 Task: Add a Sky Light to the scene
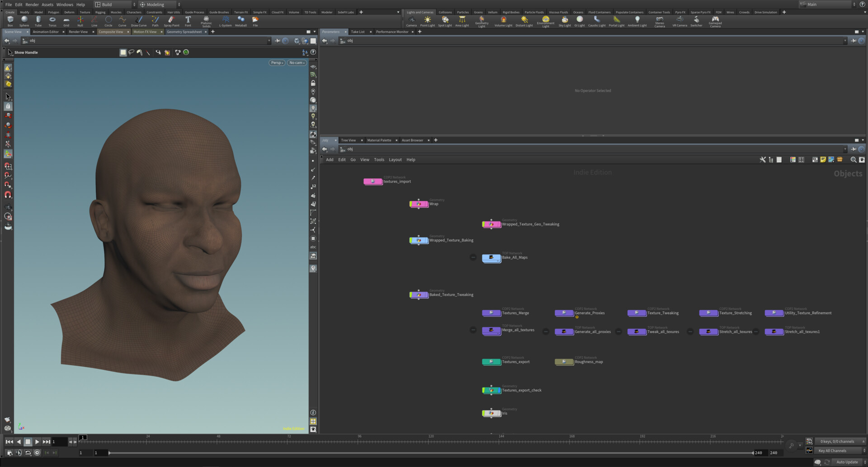[x=565, y=20]
